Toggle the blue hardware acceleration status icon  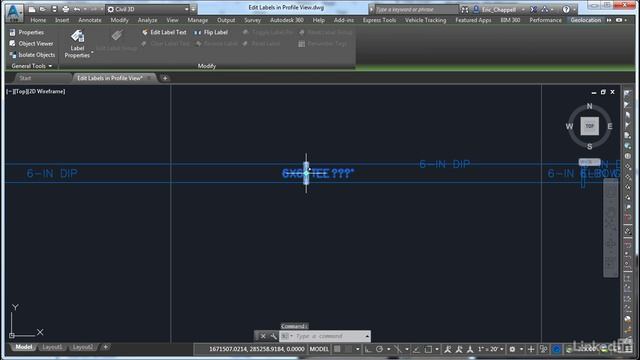(557, 349)
